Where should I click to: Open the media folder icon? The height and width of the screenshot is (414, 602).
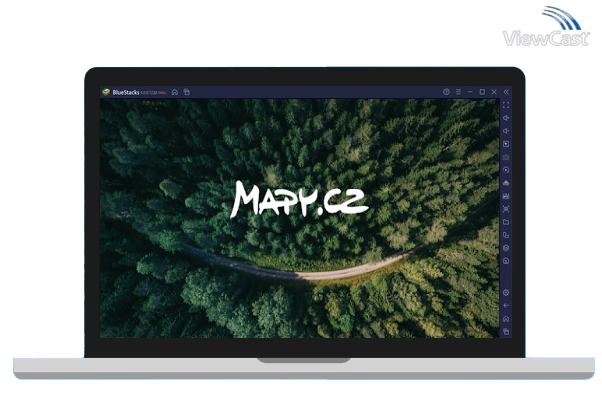point(506,222)
